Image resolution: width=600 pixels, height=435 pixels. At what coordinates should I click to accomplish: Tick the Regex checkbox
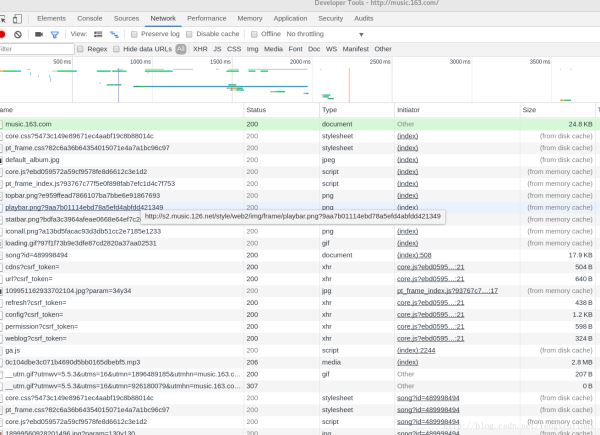coord(80,49)
